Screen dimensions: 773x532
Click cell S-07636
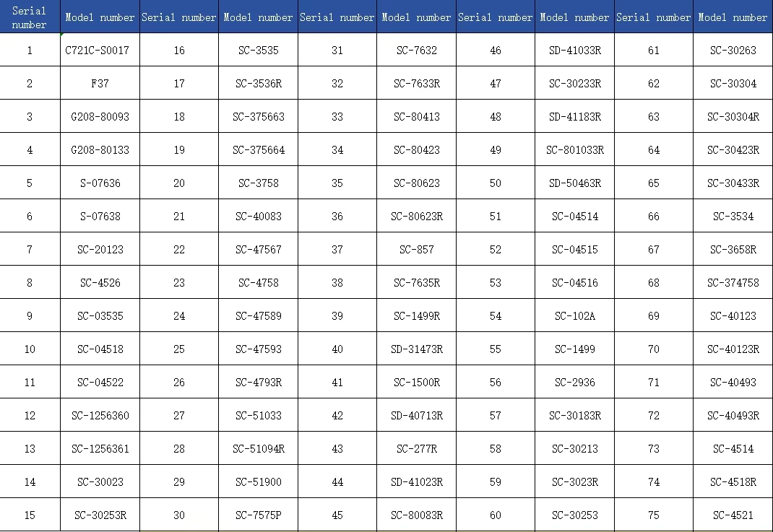click(x=100, y=183)
